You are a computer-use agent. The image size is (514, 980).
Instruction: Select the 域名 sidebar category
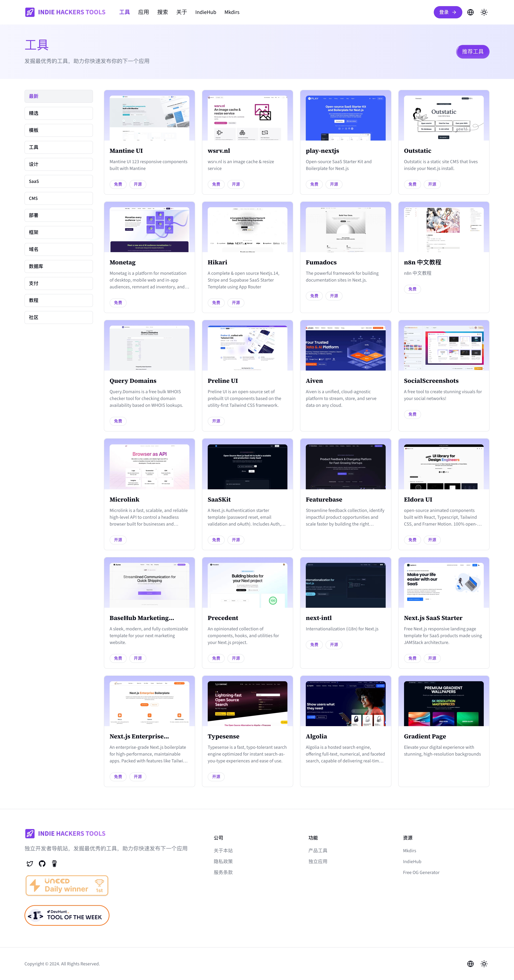pos(58,249)
